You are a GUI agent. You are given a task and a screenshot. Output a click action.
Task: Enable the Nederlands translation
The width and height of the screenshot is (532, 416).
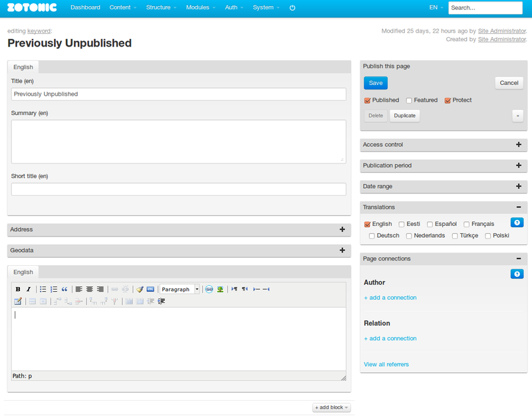point(409,236)
